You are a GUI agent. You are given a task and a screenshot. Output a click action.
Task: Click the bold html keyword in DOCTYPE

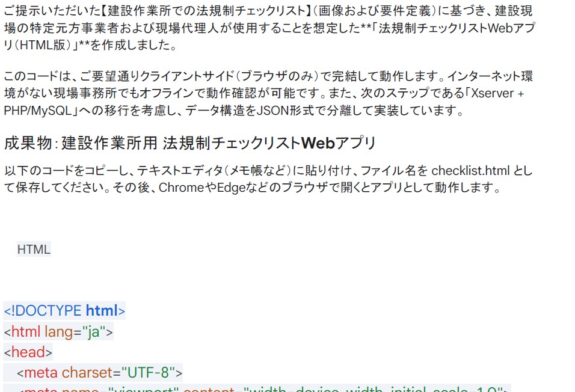101,311
